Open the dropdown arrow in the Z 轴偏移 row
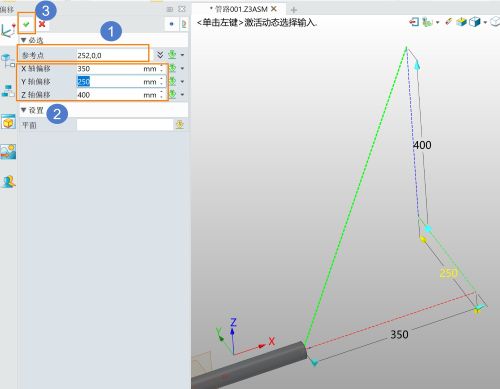Image resolution: width=500 pixels, height=389 pixels. (182, 95)
